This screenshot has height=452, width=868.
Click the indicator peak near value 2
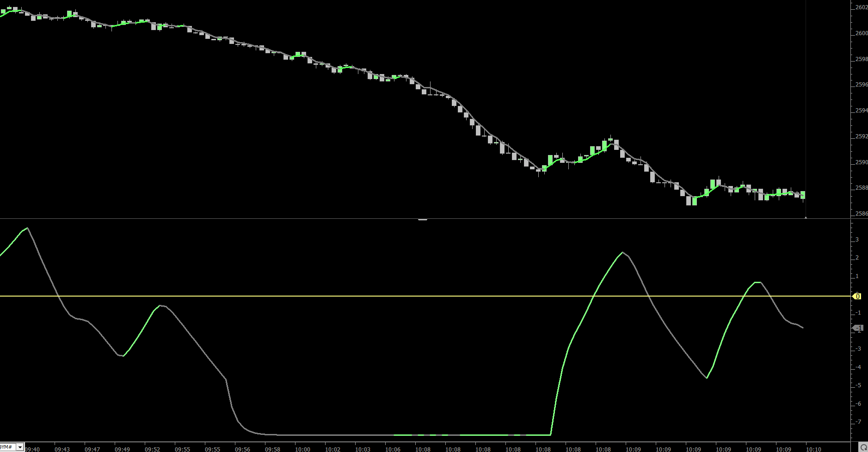[622, 253]
